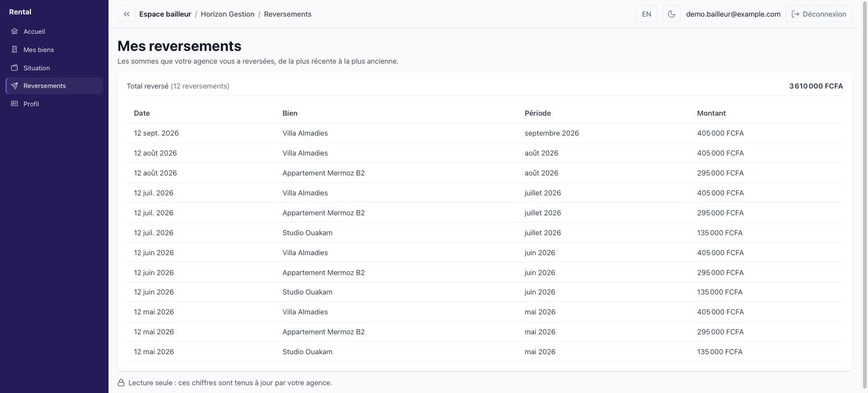The width and height of the screenshot is (868, 393).
Task: Toggle dark mode with the moon icon
Action: (x=671, y=14)
